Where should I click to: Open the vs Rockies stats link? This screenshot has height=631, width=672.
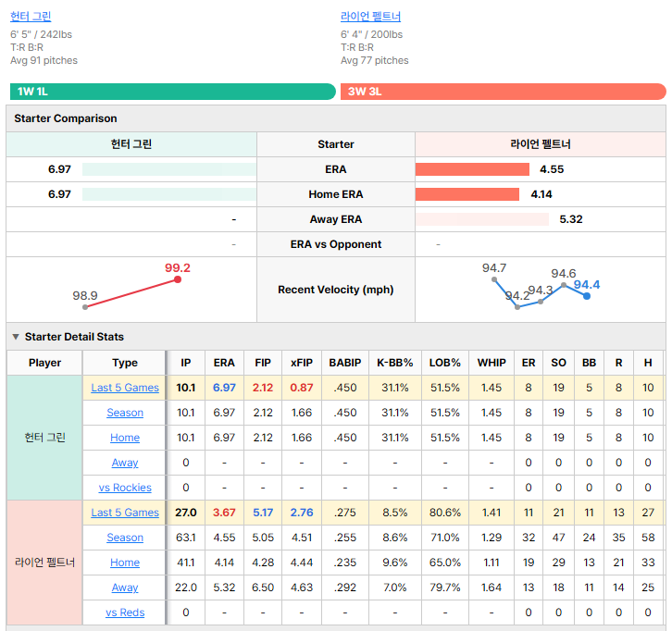(125, 488)
